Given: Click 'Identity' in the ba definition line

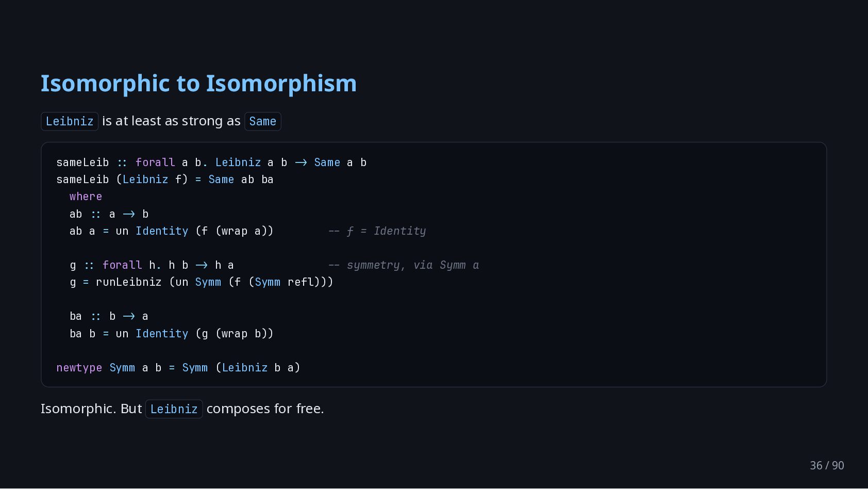Looking at the screenshot, I should pos(162,334).
